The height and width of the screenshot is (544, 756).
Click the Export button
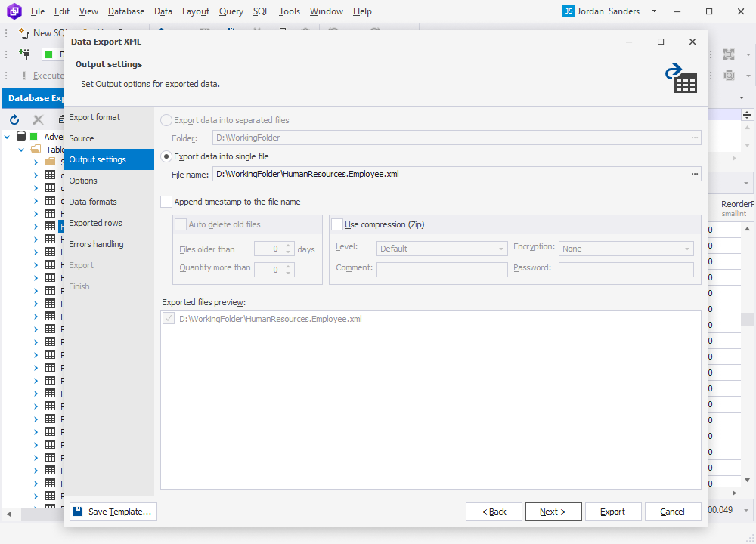point(613,512)
